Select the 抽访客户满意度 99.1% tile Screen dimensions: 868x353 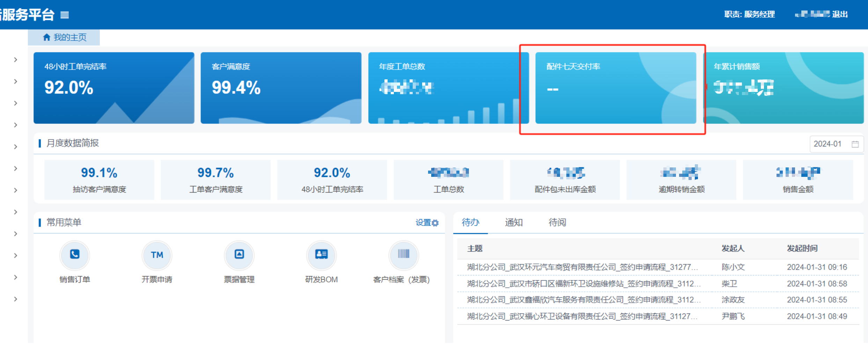tap(99, 180)
